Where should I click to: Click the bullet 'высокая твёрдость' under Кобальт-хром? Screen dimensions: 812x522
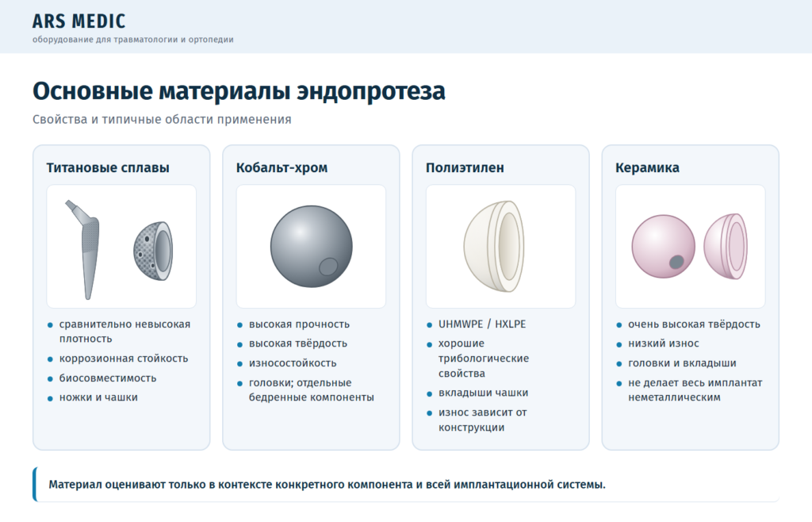pos(298,344)
